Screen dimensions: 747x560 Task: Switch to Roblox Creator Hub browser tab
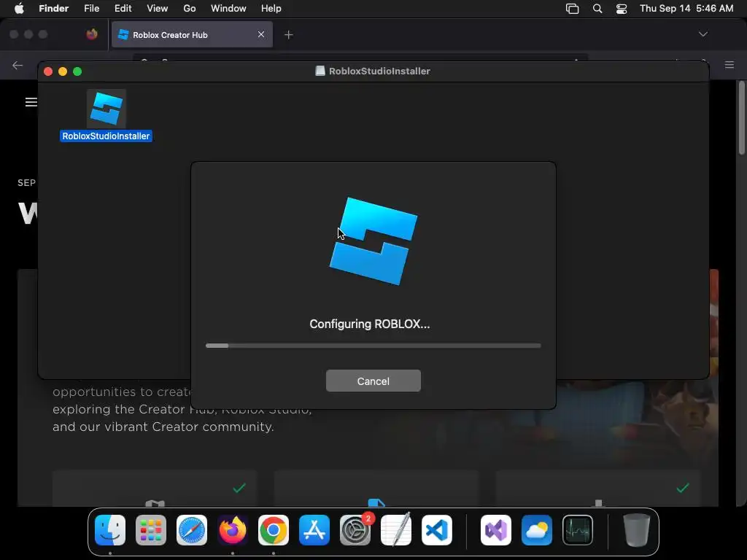192,35
